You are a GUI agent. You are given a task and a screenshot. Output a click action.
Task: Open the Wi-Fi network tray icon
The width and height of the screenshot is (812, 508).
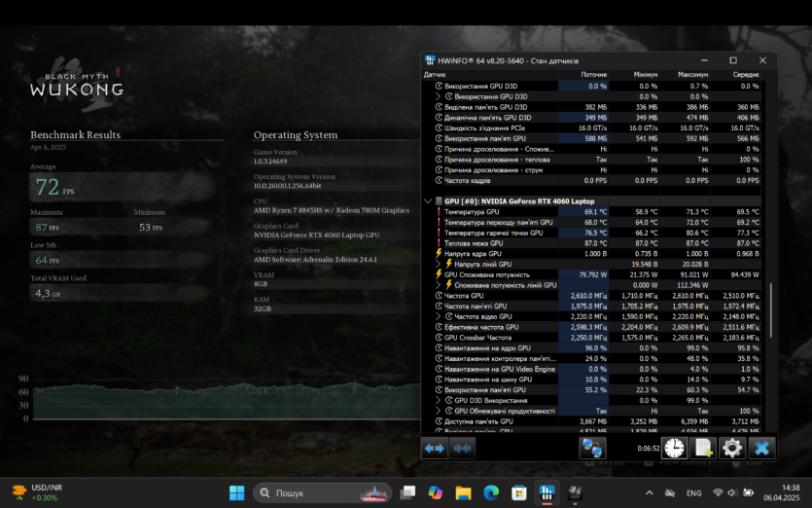coord(718,493)
